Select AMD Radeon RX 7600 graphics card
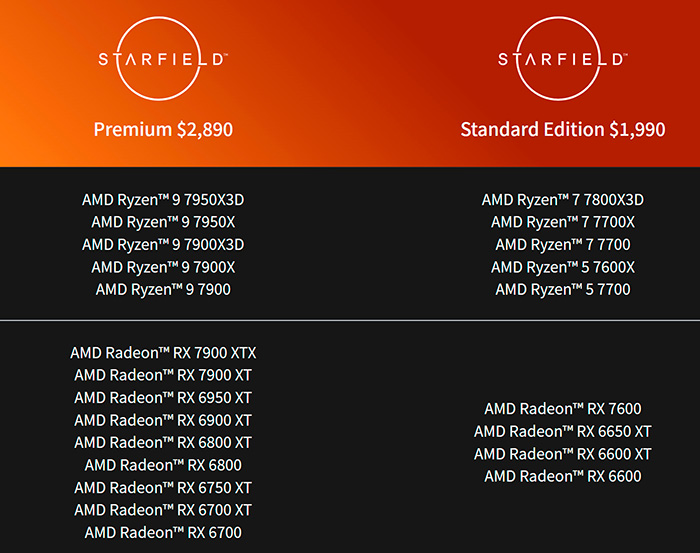 [562, 409]
